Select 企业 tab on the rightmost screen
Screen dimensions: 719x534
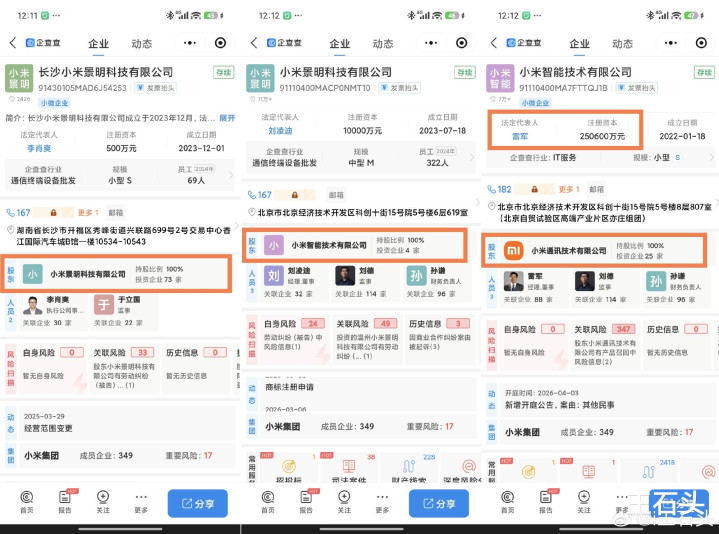(x=579, y=44)
